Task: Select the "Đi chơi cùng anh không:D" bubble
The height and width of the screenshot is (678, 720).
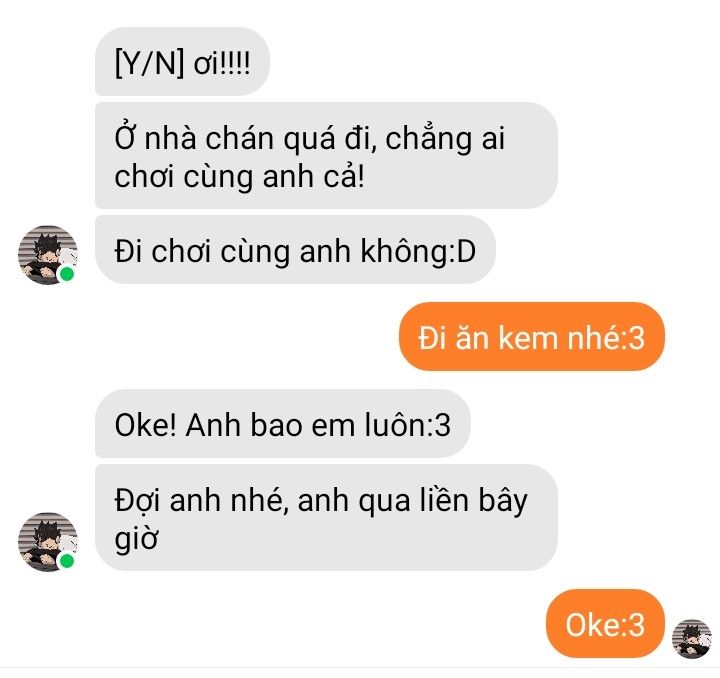Action: coord(295,250)
